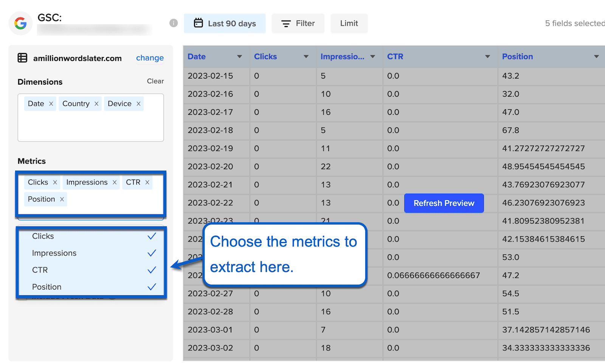Remove the Clicks metric tag
This screenshot has height=364, width=605.
pyautogui.click(x=55, y=182)
